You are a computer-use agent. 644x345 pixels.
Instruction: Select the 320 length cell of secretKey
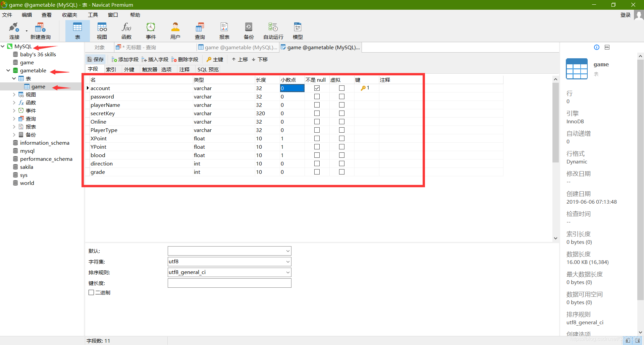[x=267, y=113]
